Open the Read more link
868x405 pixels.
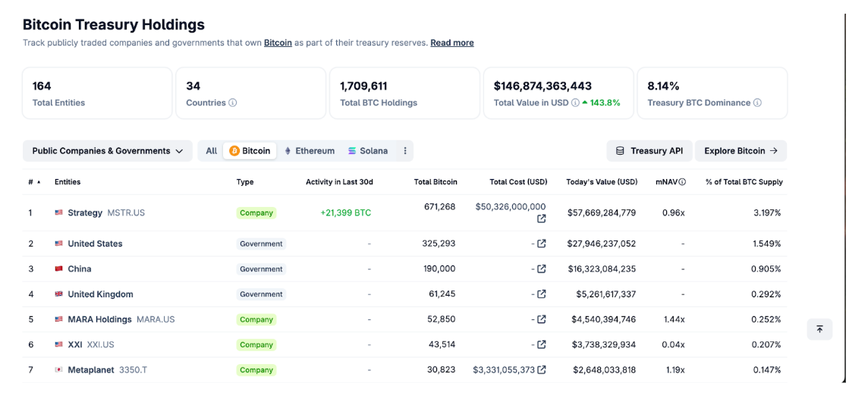pyautogui.click(x=452, y=42)
